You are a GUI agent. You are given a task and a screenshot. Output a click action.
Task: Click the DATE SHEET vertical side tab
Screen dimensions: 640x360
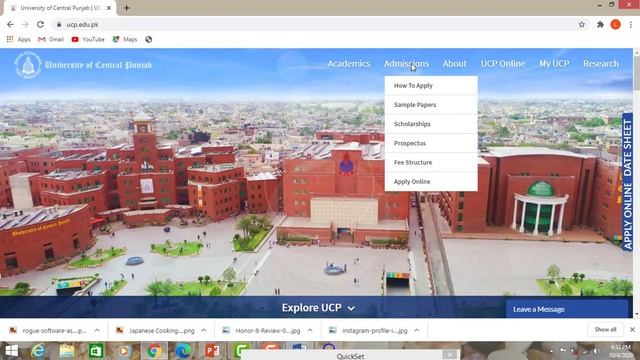pyautogui.click(x=627, y=147)
